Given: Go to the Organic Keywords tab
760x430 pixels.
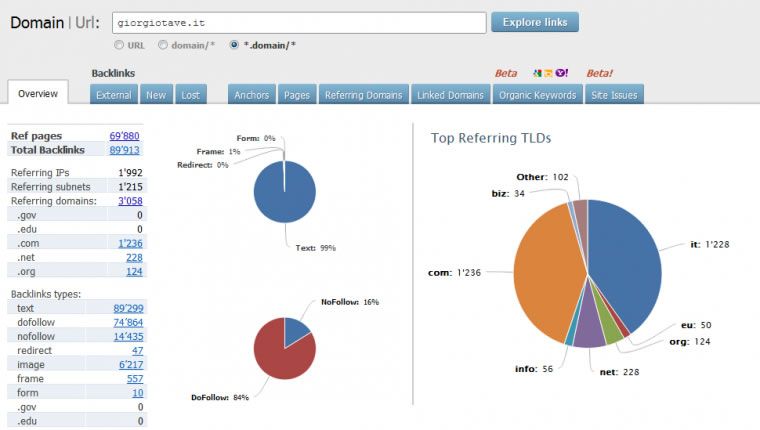Looking at the screenshot, I should (x=536, y=95).
